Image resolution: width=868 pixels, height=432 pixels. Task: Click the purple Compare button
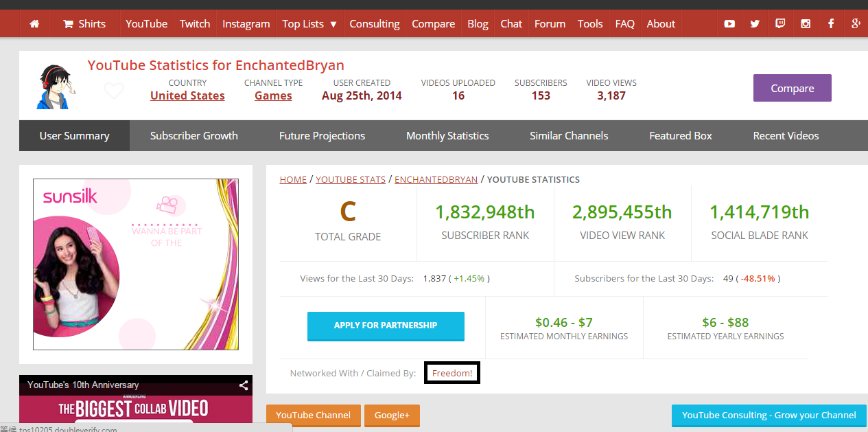tap(792, 89)
